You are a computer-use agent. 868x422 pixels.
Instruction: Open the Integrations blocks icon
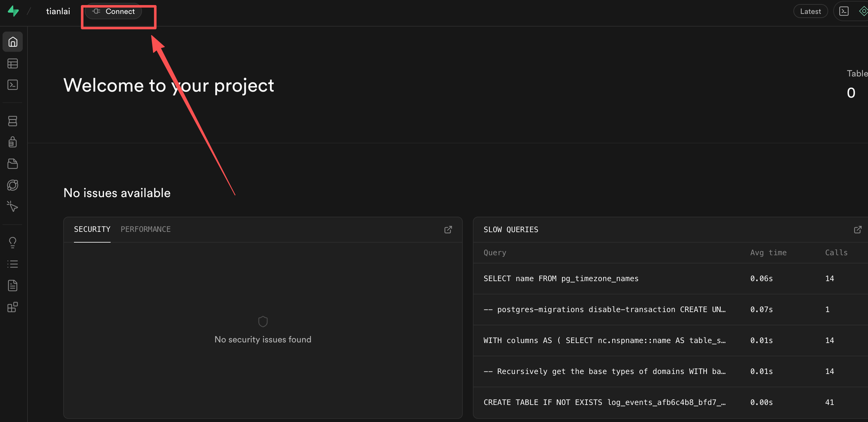tap(12, 307)
